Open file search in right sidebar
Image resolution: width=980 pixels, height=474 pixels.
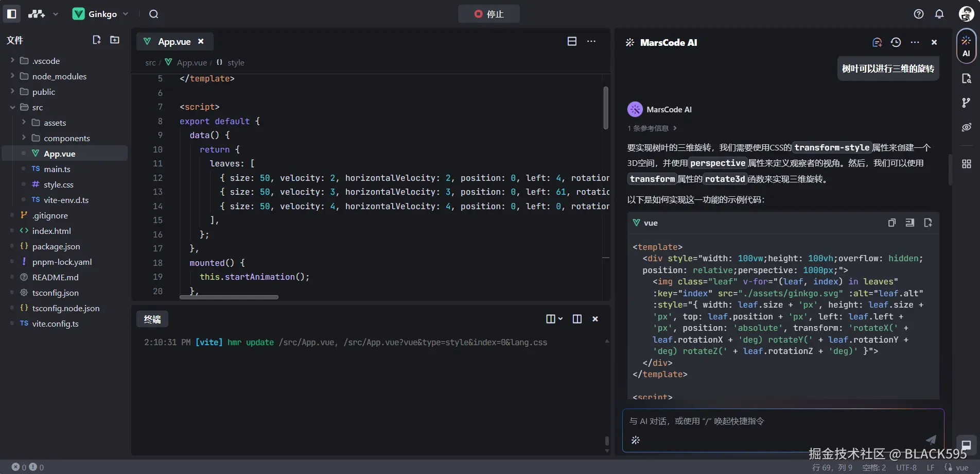click(966, 78)
